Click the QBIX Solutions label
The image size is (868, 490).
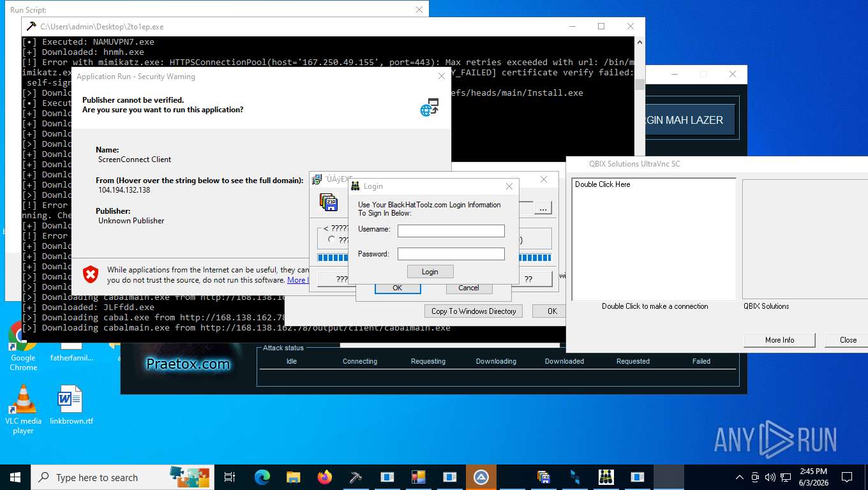[767, 306]
